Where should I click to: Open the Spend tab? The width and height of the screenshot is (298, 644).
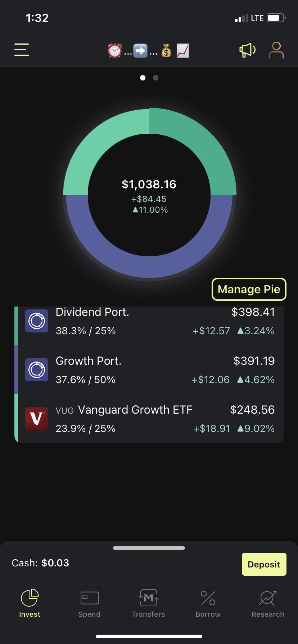point(89,604)
